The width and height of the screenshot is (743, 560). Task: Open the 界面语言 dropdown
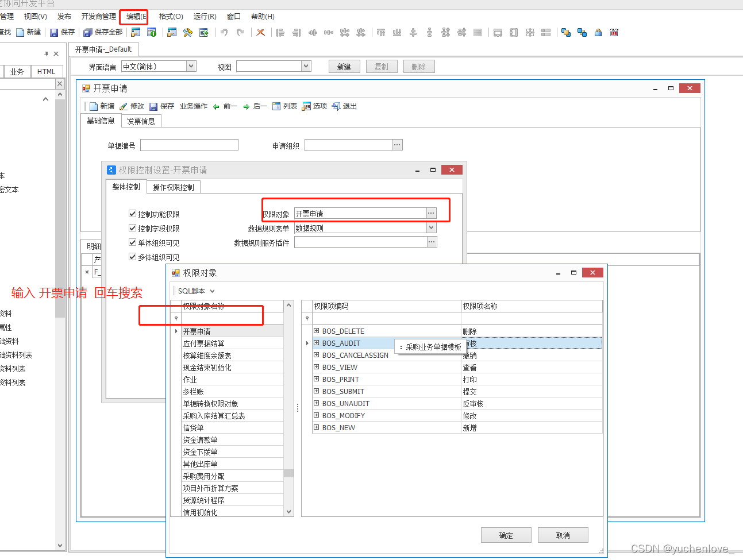point(191,67)
